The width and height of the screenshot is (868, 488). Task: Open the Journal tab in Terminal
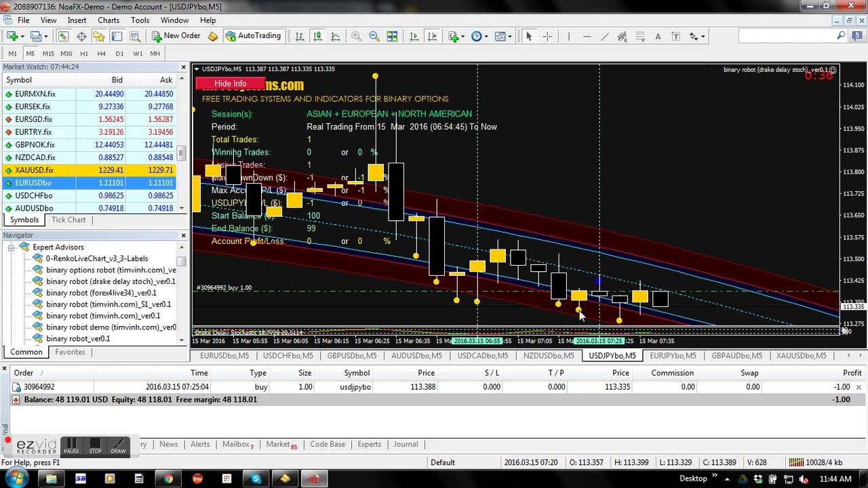click(406, 445)
